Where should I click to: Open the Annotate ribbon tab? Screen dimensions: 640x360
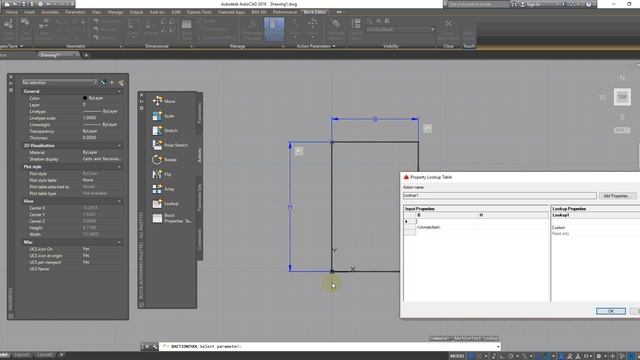tap(50, 12)
